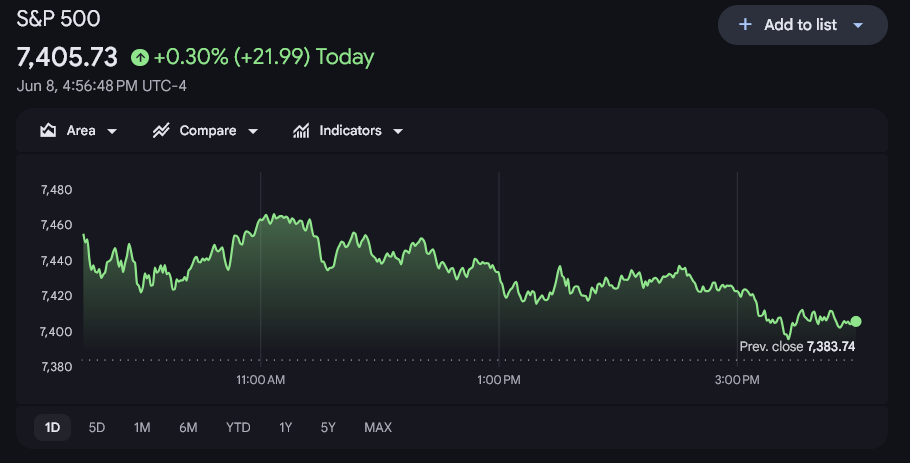The width and height of the screenshot is (910, 463).
Task: Click the Indicators bar-chart icon
Action: pyautogui.click(x=301, y=131)
